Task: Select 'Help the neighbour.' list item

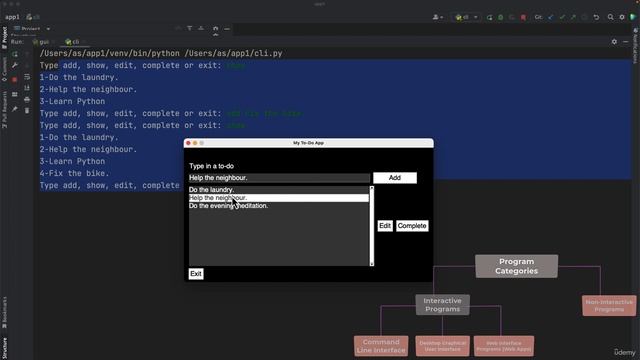Action: pyautogui.click(x=278, y=198)
